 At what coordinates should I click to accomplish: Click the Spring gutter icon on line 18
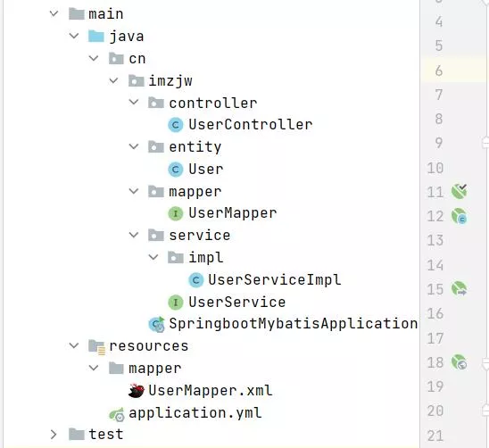pos(459,362)
